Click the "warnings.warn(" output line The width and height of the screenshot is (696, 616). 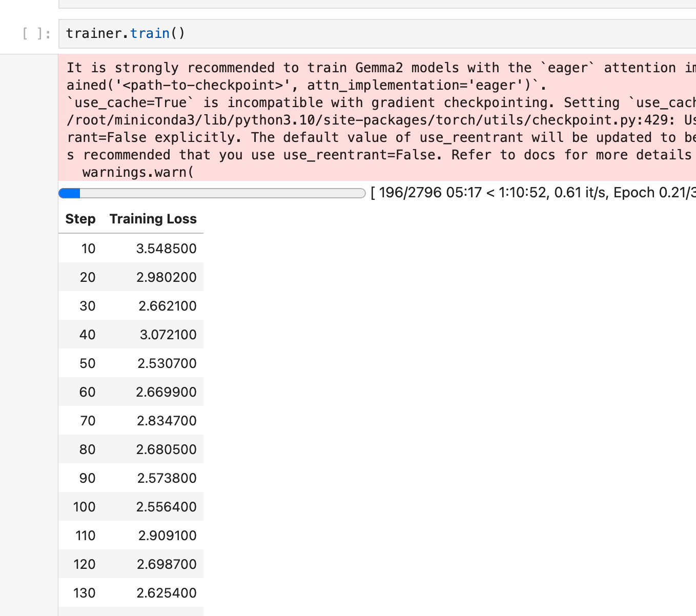click(138, 172)
